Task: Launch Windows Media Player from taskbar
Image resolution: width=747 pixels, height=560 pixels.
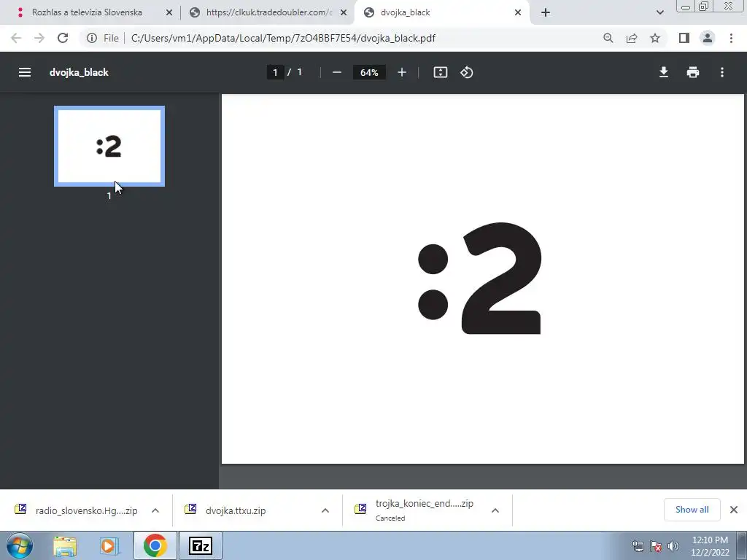Action: [x=109, y=545]
